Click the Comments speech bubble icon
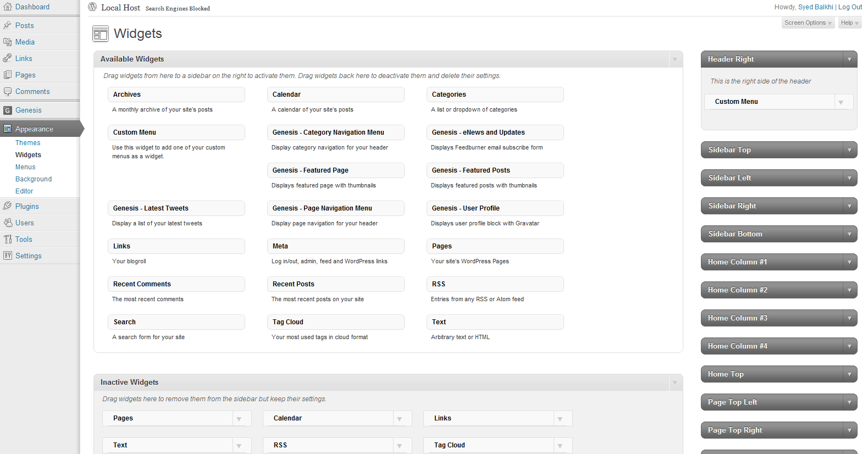Screen dimensions: 868x454 (7, 91)
